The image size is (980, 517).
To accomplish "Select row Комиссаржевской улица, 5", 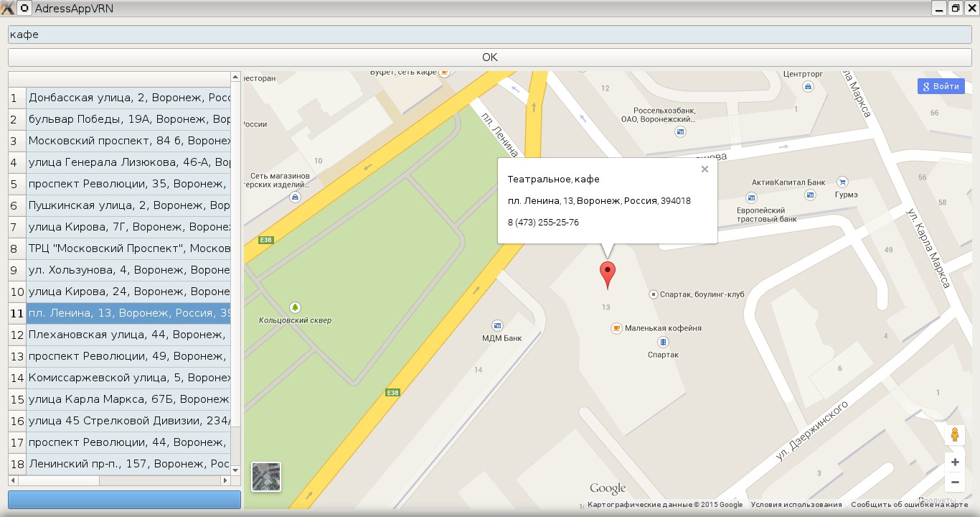I will pyautogui.click(x=128, y=378).
